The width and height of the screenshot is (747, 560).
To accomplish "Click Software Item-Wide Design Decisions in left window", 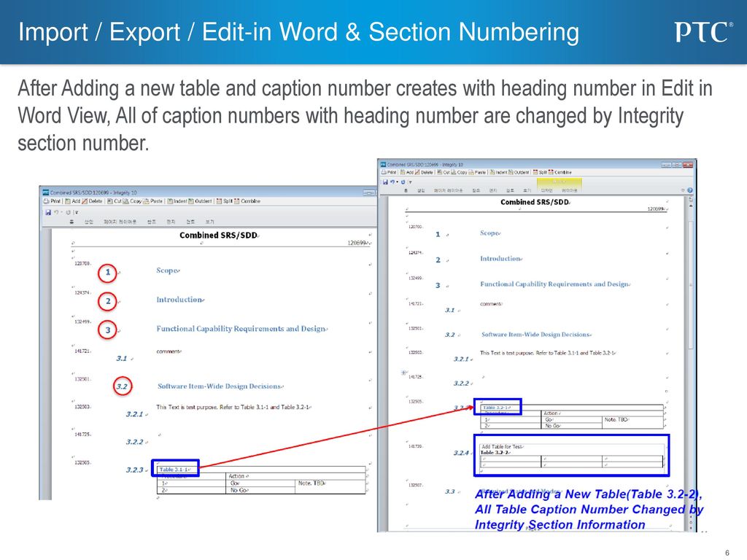I will pyautogui.click(x=220, y=386).
